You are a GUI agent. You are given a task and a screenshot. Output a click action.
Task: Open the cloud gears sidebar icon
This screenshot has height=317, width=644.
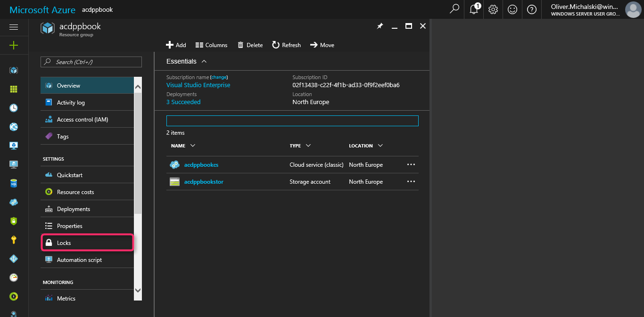point(14,202)
